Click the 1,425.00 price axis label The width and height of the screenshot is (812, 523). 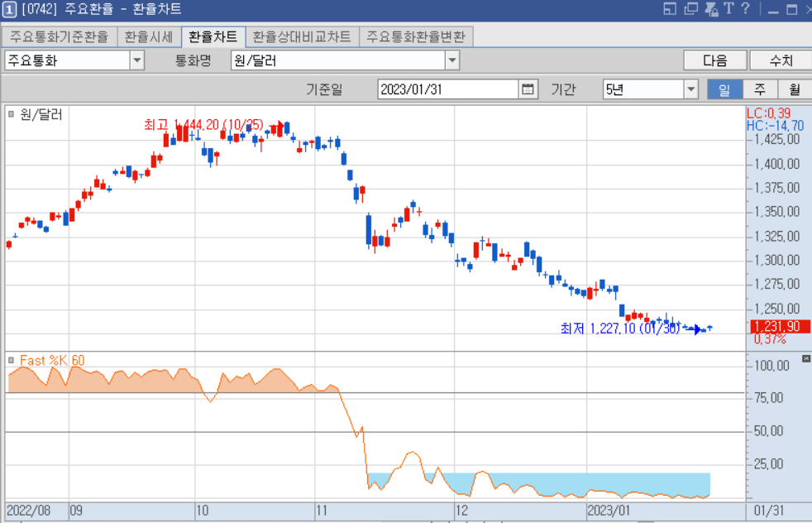[776, 139]
